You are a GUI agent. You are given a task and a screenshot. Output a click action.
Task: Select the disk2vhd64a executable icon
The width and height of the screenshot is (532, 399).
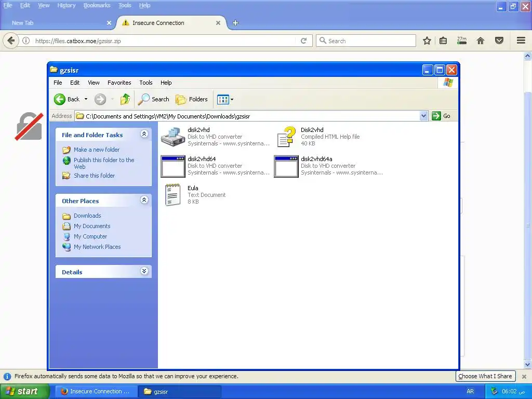pyautogui.click(x=286, y=166)
